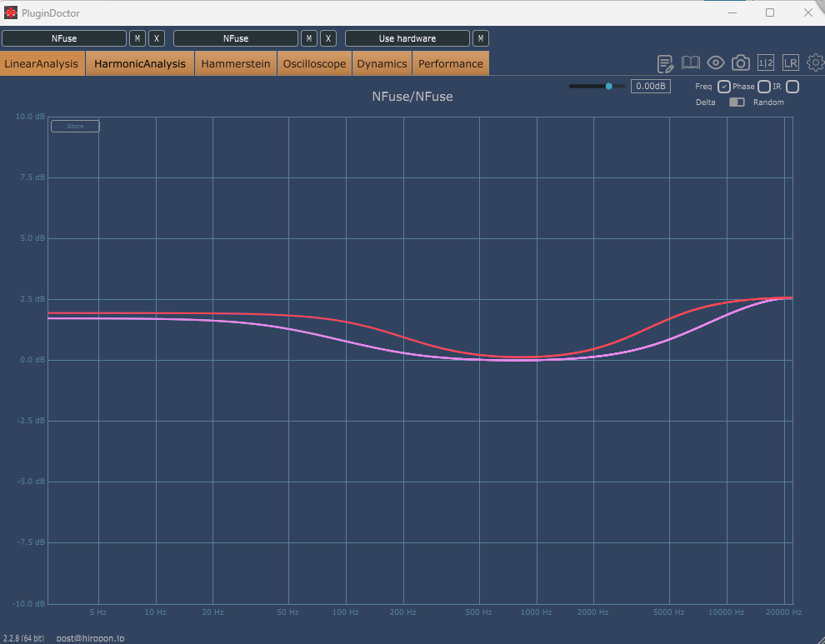Mute the Use hardware slot
825x644 pixels.
(x=480, y=38)
